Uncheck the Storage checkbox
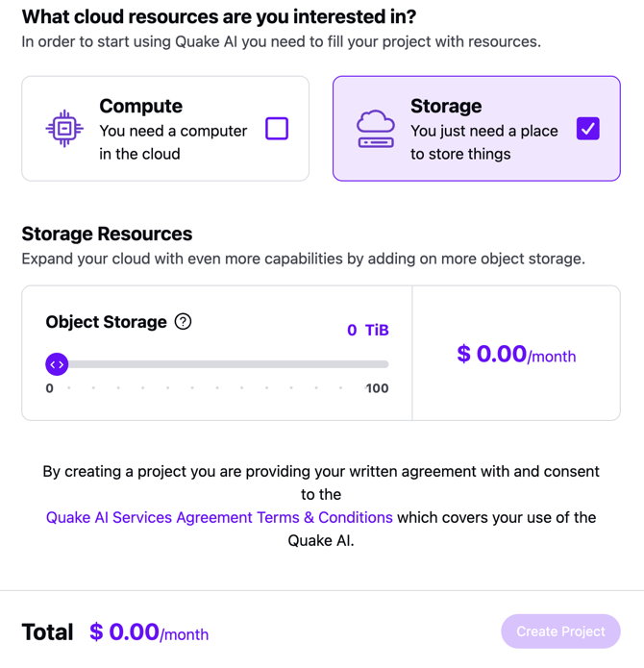Viewport: 644px width, 668px height. pyautogui.click(x=588, y=128)
